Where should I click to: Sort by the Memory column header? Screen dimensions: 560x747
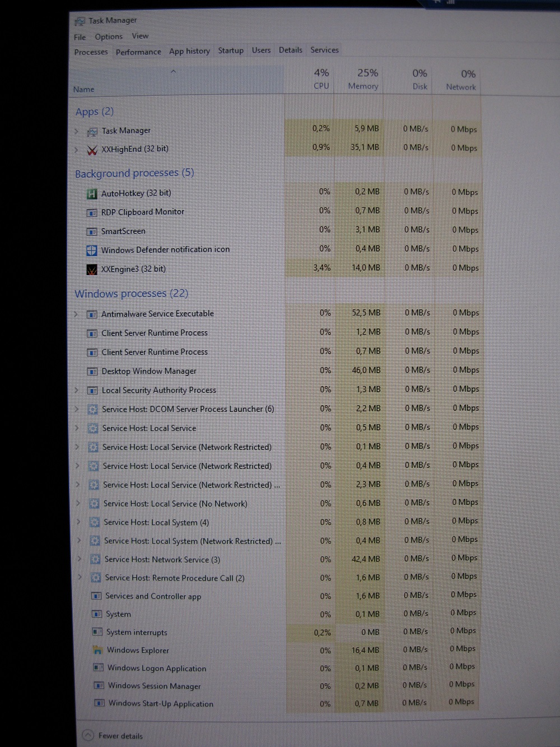[x=359, y=80]
